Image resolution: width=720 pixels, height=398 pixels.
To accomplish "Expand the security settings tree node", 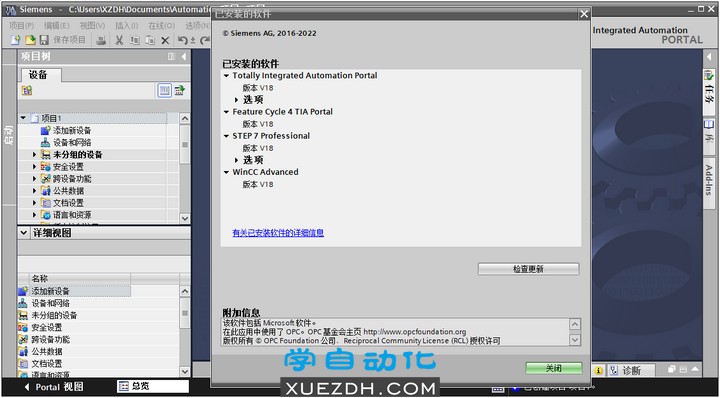I will pos(34,167).
